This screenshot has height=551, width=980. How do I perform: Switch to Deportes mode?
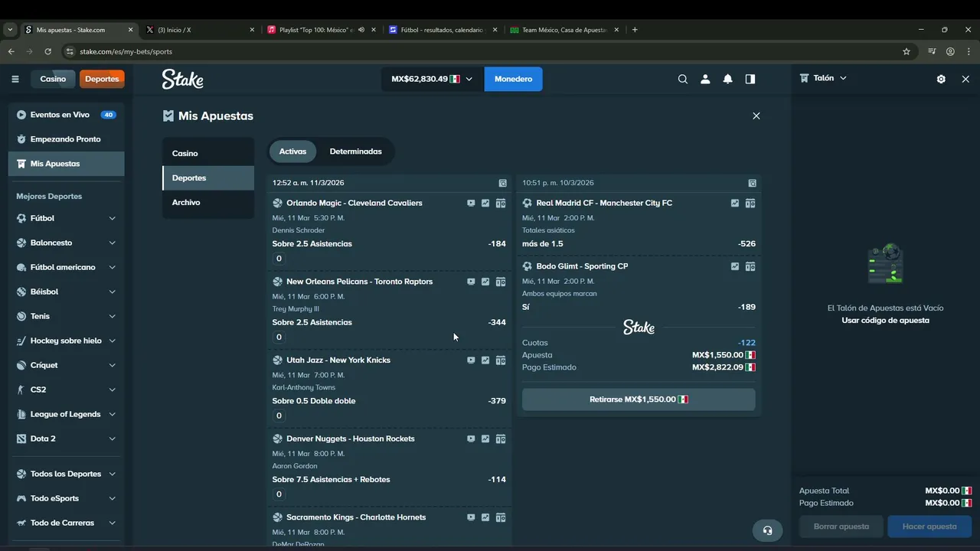point(102,79)
